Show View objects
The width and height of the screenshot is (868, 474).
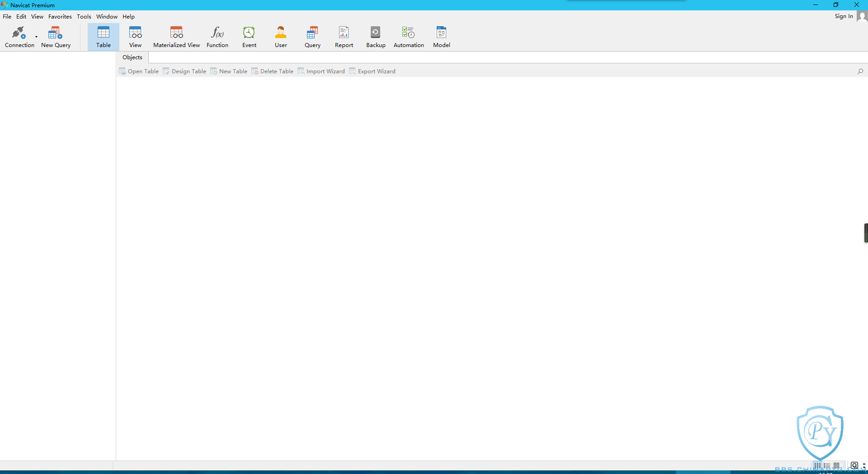tap(135, 37)
